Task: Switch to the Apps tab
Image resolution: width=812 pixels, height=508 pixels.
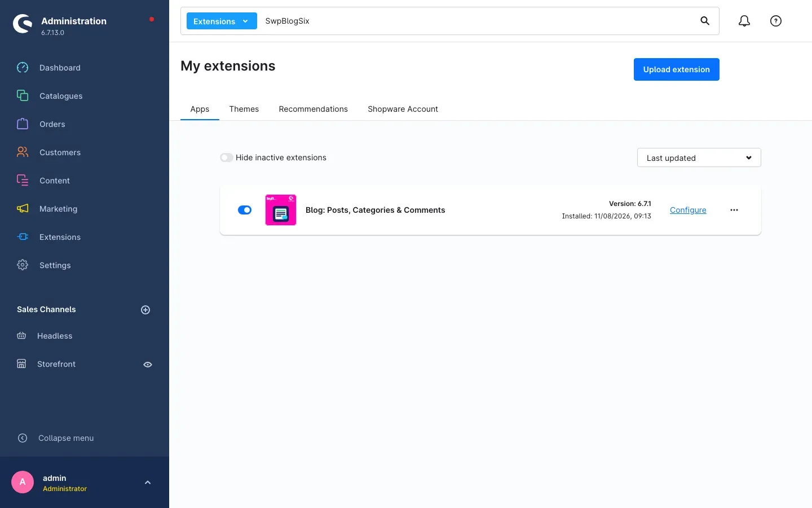Action: [200, 109]
